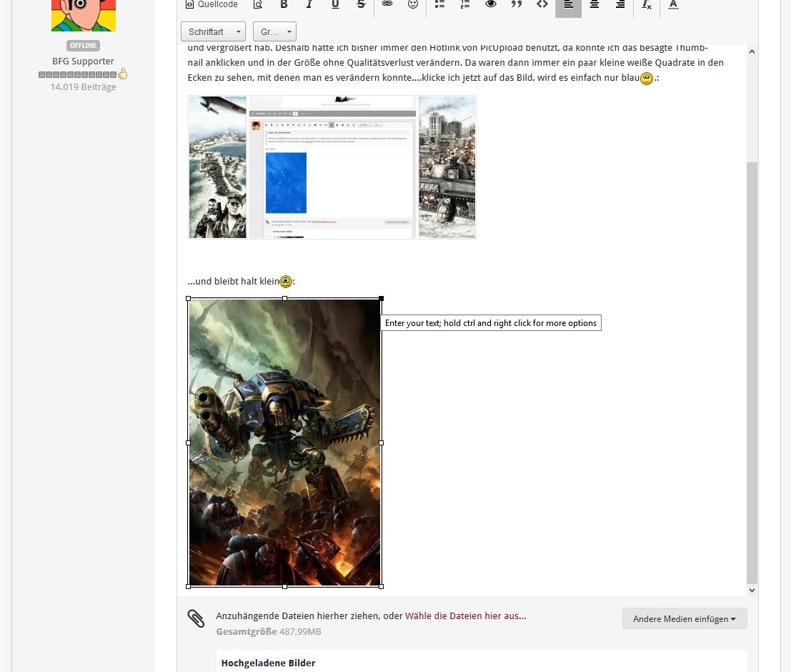
Task: Click the bottom-middle resize handle of mech image
Action: (x=285, y=587)
